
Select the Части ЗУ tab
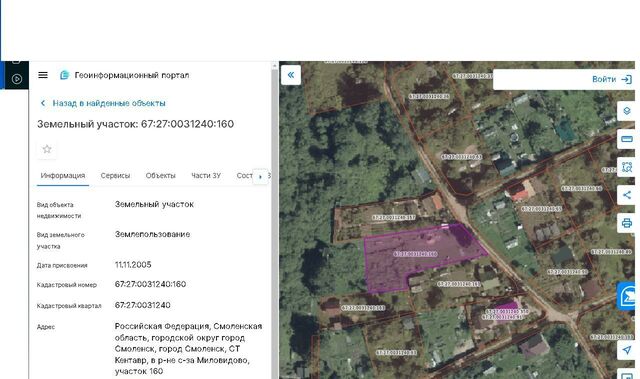206,175
